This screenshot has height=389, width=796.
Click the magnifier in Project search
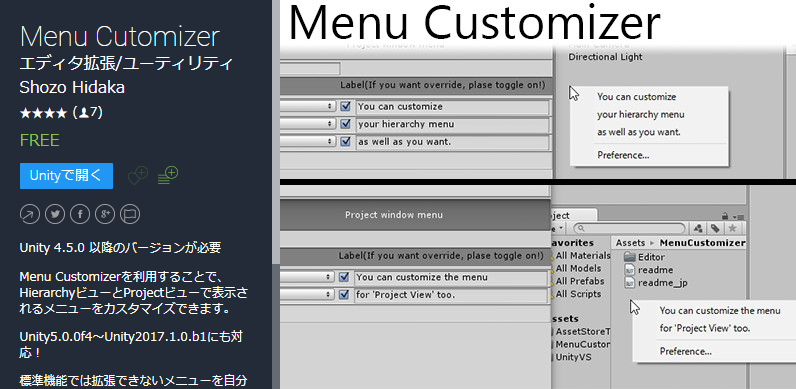coord(581,229)
